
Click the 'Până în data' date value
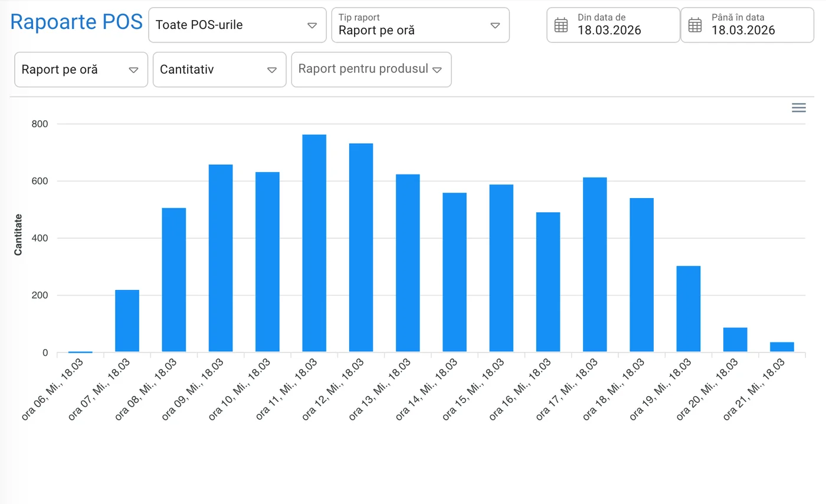tap(743, 31)
